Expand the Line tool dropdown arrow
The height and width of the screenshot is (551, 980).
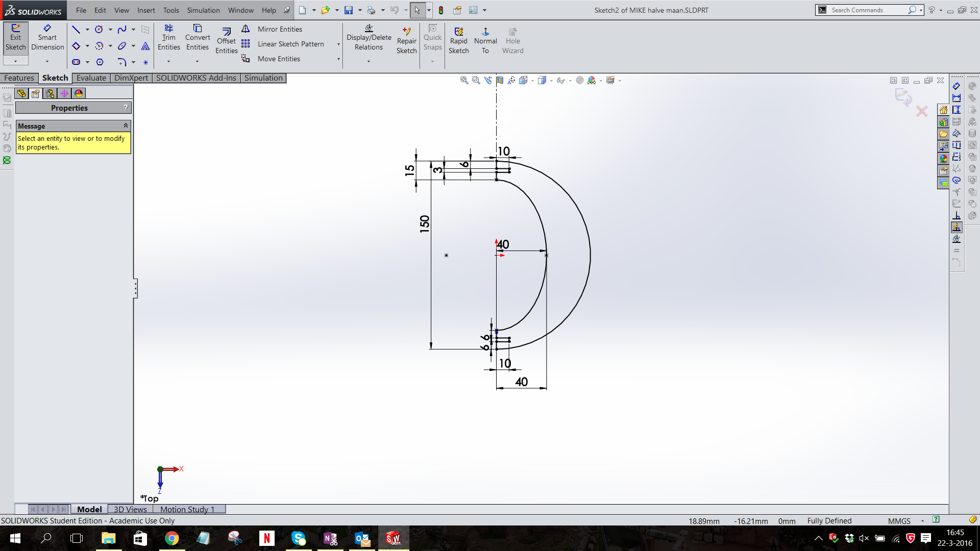pyautogui.click(x=87, y=30)
